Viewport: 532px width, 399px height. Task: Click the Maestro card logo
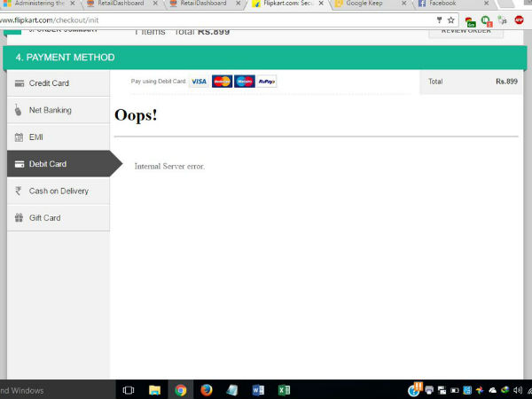(245, 82)
